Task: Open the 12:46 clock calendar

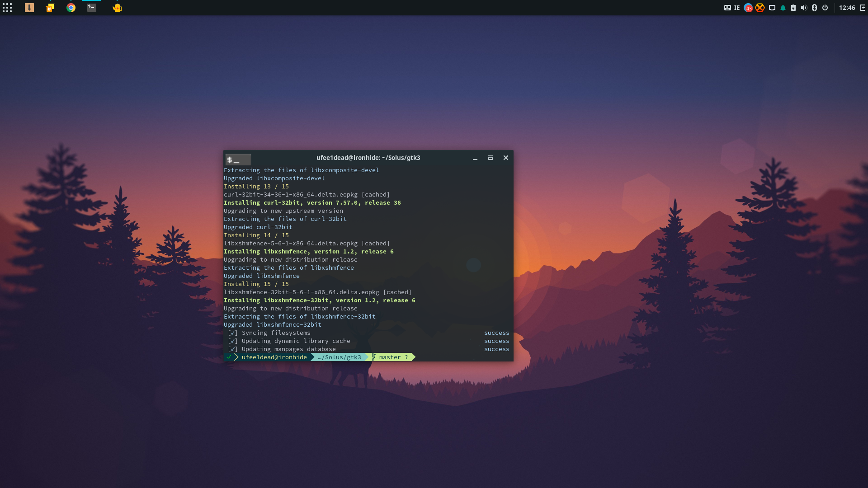Action: [x=847, y=8]
